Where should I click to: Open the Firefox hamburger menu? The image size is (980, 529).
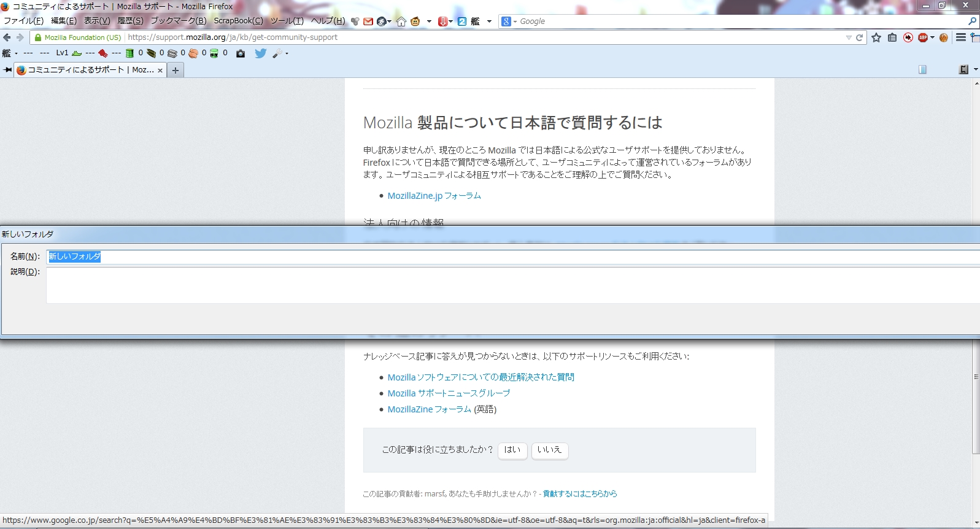(961, 37)
